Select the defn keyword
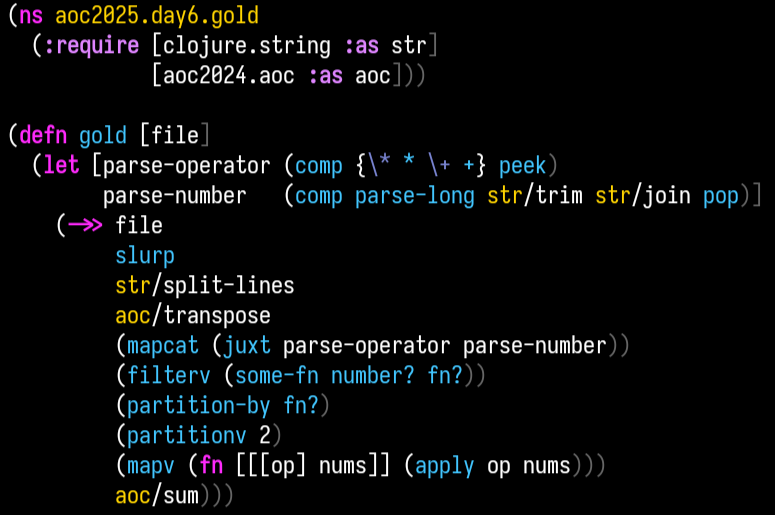This screenshot has height=515, width=775. click(x=43, y=135)
